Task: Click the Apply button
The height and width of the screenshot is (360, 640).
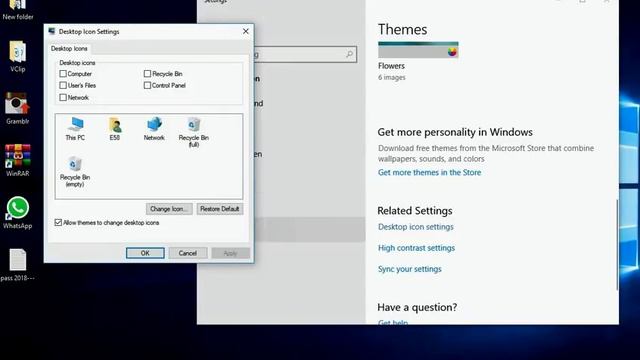Action: (230, 253)
